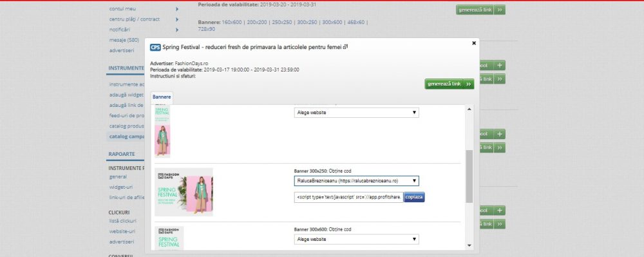Click the Spring Festival 300x250 banner thumbnail
This screenshot has width=644, height=257.
[184, 192]
